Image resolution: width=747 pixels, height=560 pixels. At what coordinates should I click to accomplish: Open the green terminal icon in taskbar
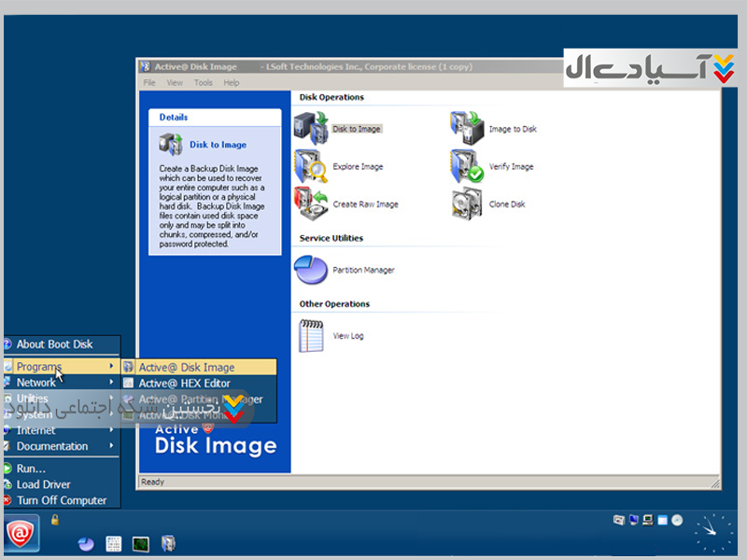[141, 543]
